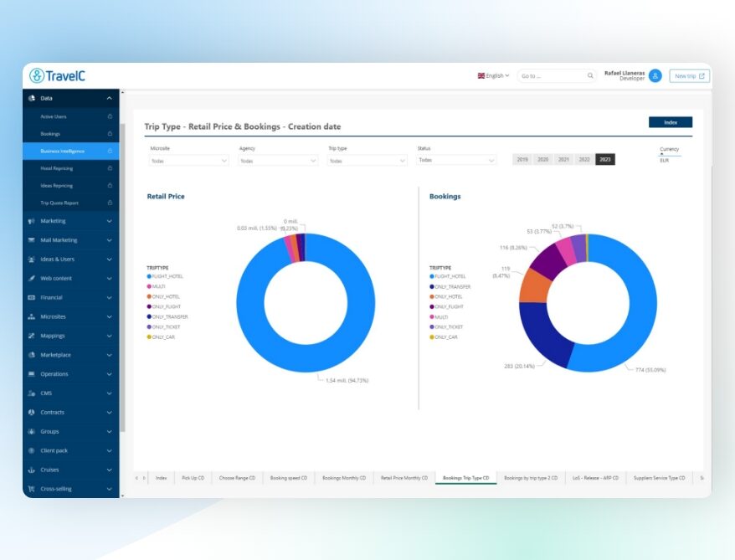Expand the Operations section chevron
Viewport: 735px width, 560px height.
coord(109,374)
